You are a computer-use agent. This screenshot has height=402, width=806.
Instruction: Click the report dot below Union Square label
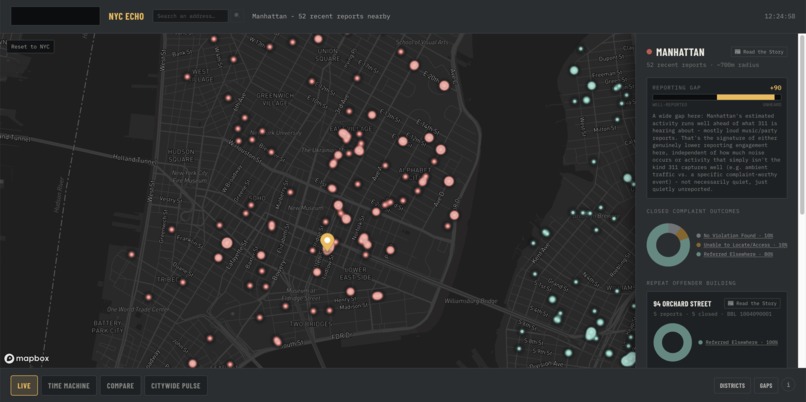(312, 81)
